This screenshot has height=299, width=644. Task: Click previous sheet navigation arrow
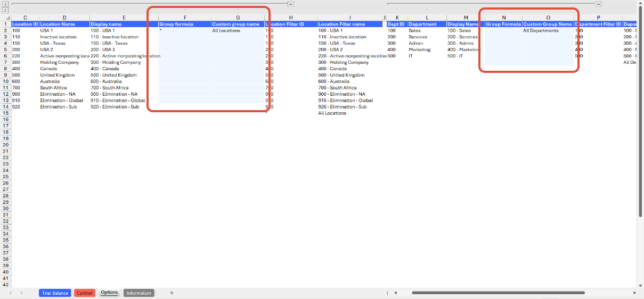coord(11,293)
